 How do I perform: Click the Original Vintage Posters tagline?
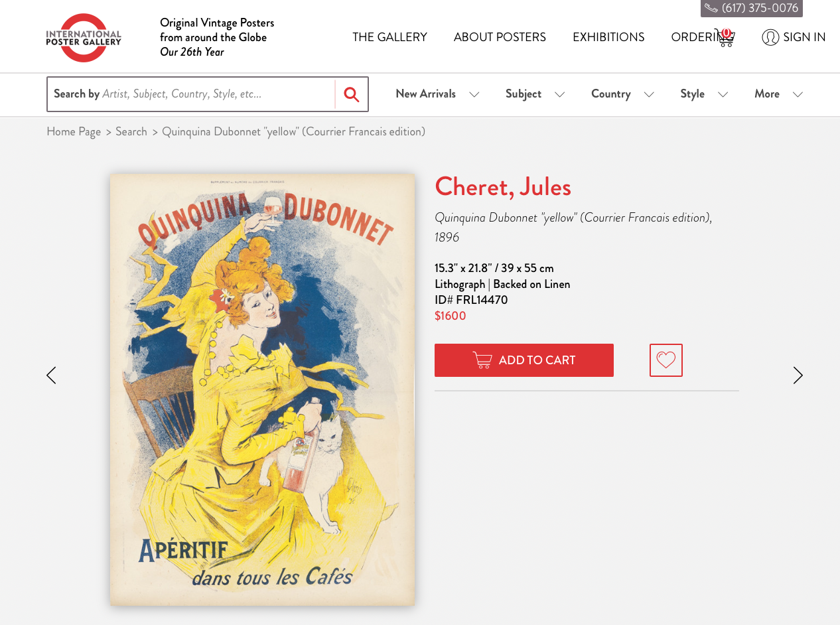click(x=217, y=37)
